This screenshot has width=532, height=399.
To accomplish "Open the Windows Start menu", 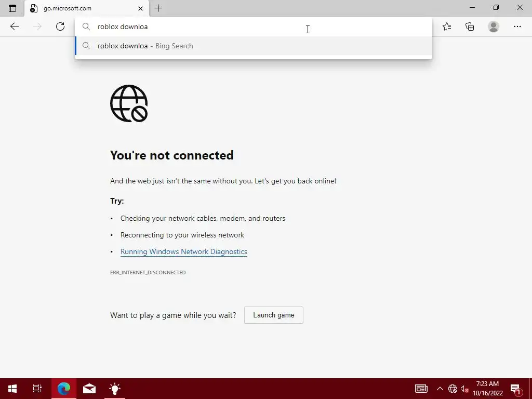I will click(12, 389).
